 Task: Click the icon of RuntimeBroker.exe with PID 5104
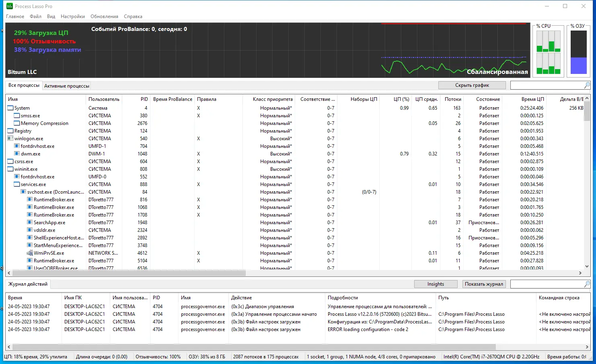click(30, 261)
